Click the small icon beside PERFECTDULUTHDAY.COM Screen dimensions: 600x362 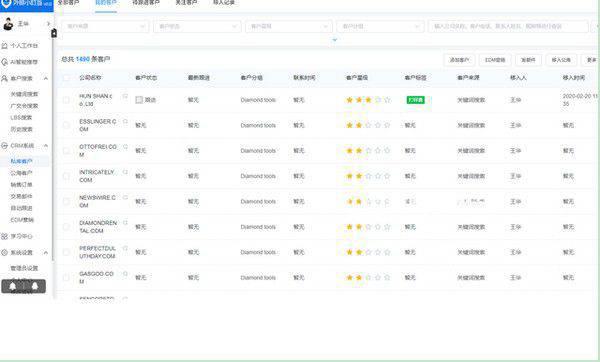125,248
